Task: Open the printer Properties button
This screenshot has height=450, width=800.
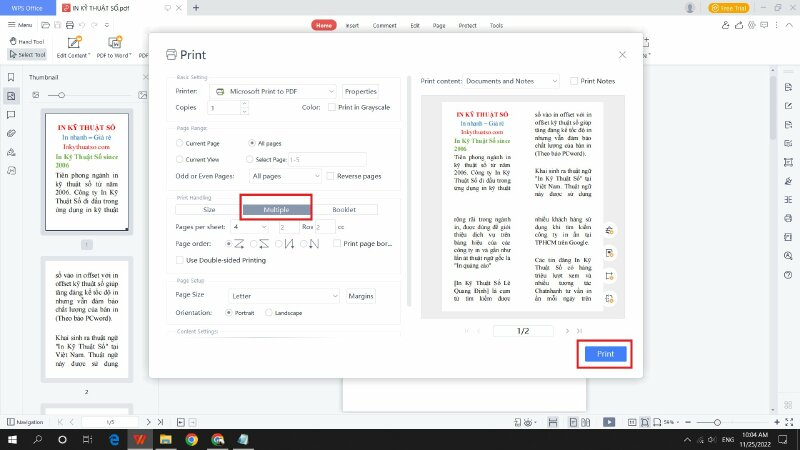Action: click(x=360, y=91)
